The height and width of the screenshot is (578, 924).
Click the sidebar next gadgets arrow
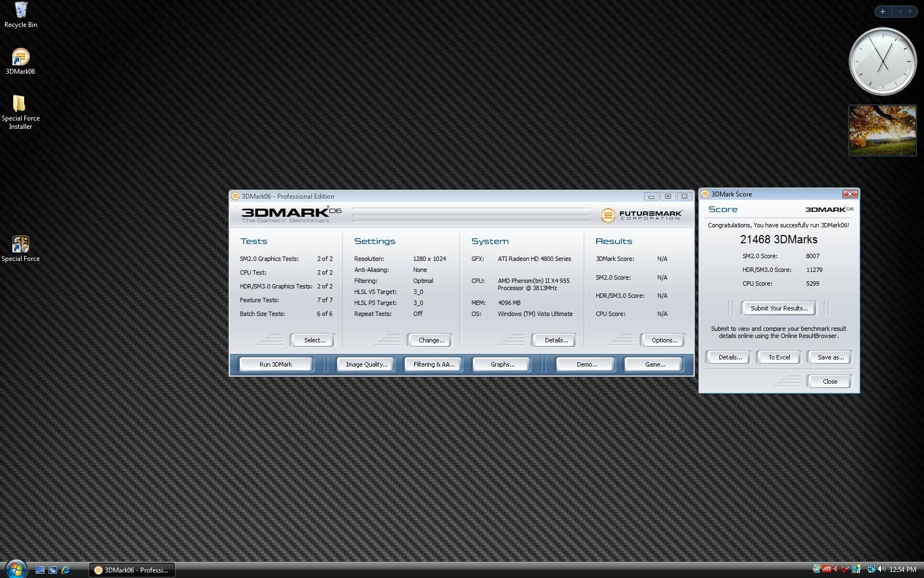click(x=910, y=11)
